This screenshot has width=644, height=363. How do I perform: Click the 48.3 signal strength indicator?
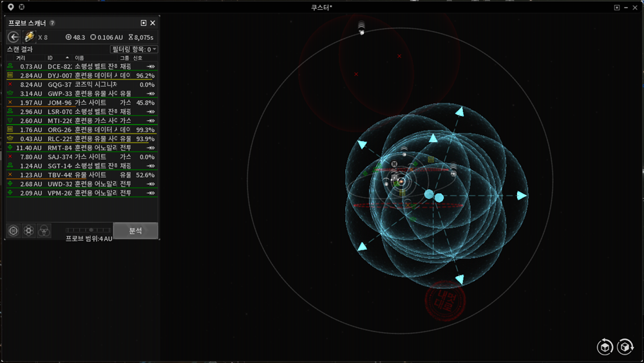pyautogui.click(x=75, y=37)
